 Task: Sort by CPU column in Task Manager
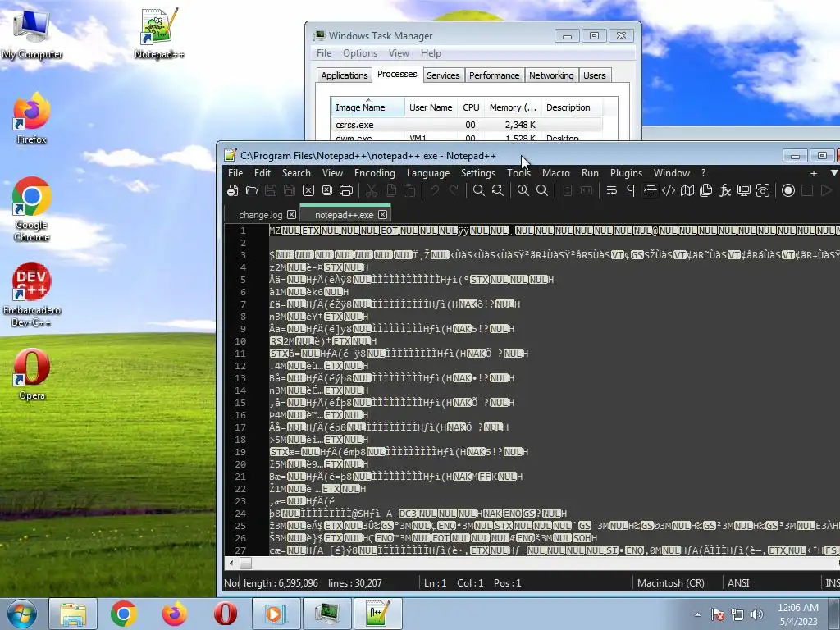(471, 107)
